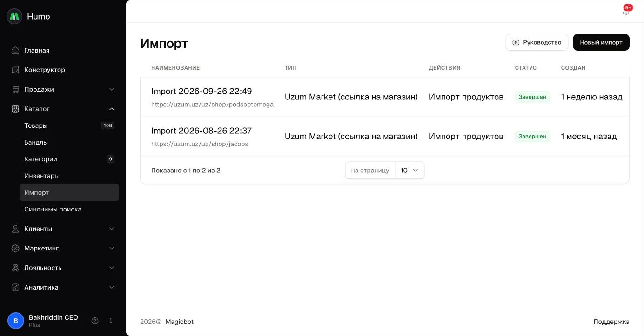Click the Лояльность award icon
The height and width of the screenshot is (336, 644).
tap(15, 268)
